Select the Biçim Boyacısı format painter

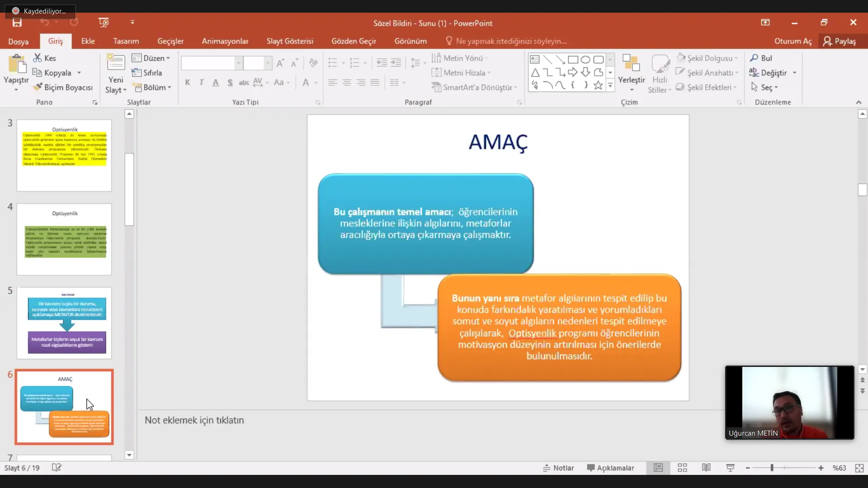point(63,87)
